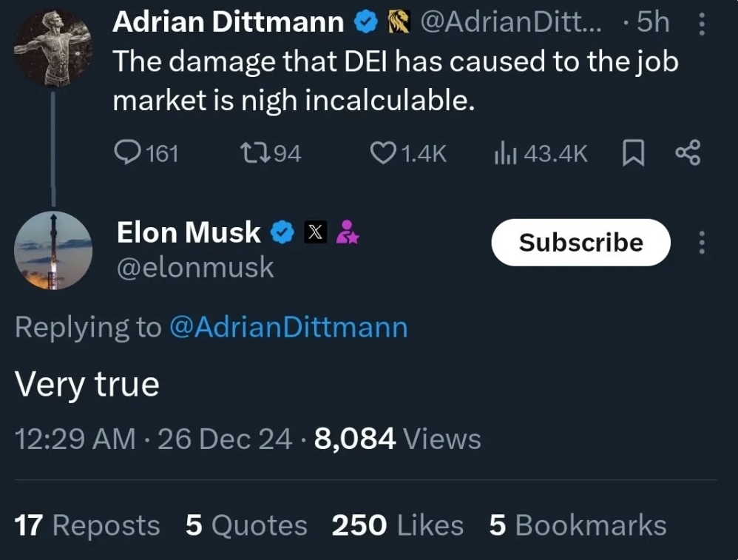Like Adrian Dittmann's post via heart icon
The height and width of the screenshot is (560, 738).
pos(382,152)
